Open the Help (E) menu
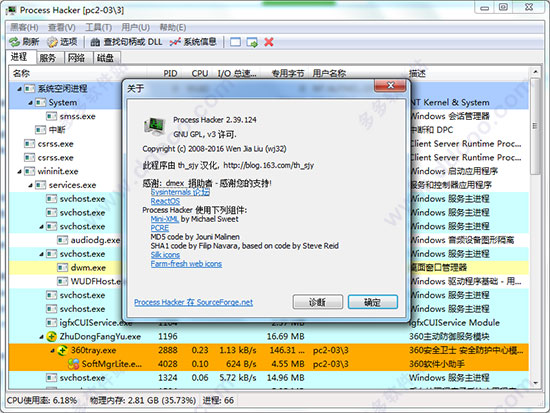Screen dimensions: 550x413 pos(173,27)
